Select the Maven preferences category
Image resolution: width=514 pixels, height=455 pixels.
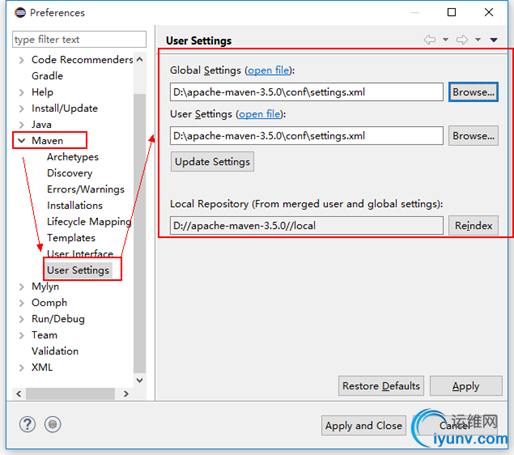(x=47, y=141)
